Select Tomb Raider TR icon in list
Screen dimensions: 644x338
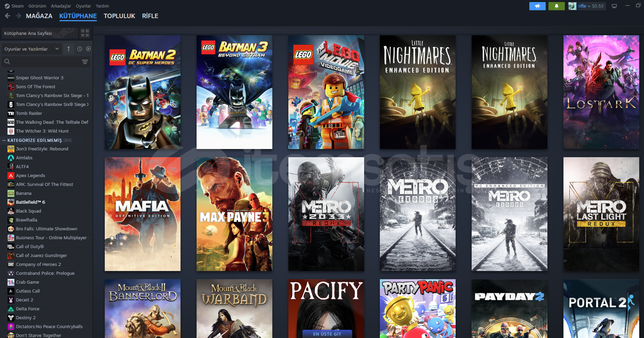click(x=11, y=113)
